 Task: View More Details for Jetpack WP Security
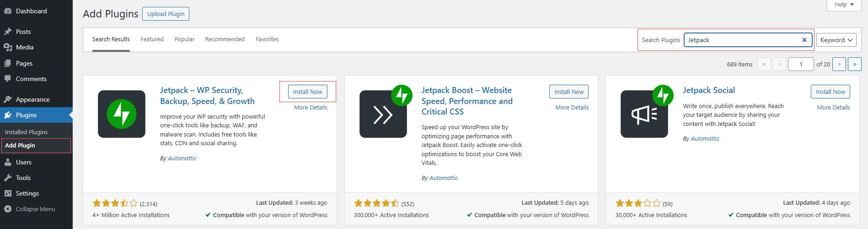coord(311,108)
